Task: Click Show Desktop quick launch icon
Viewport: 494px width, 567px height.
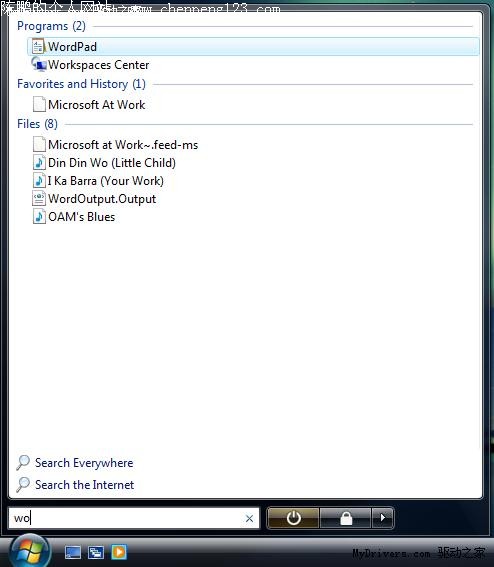Action: tap(73, 552)
